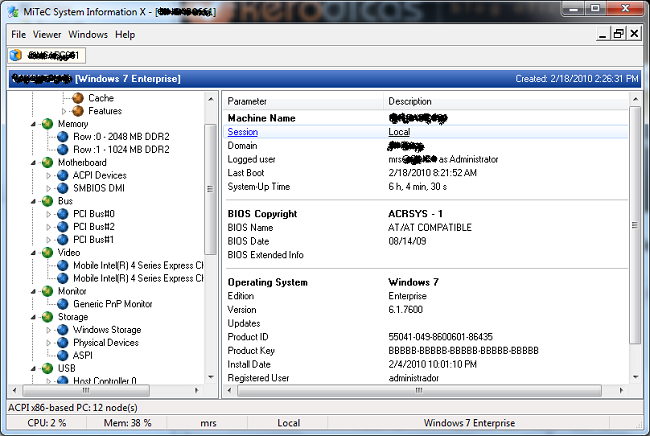Click the Mem: 38 % status bar entry

127,423
